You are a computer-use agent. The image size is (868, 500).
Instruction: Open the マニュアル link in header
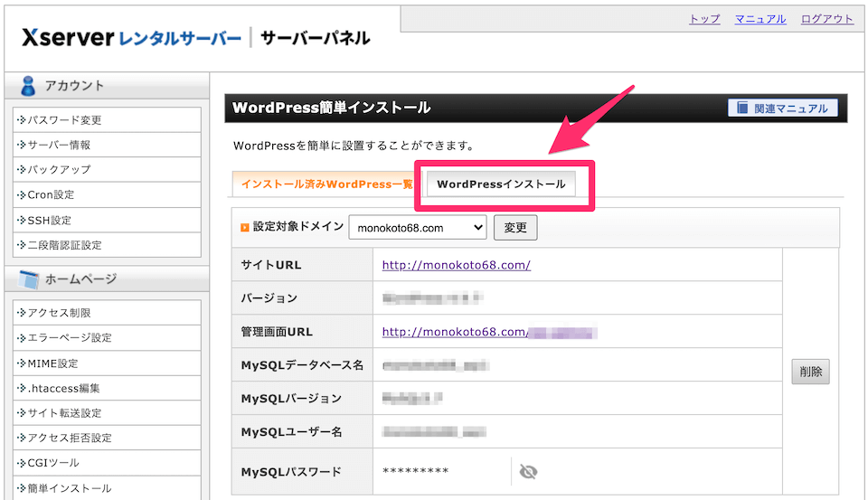pos(760,19)
